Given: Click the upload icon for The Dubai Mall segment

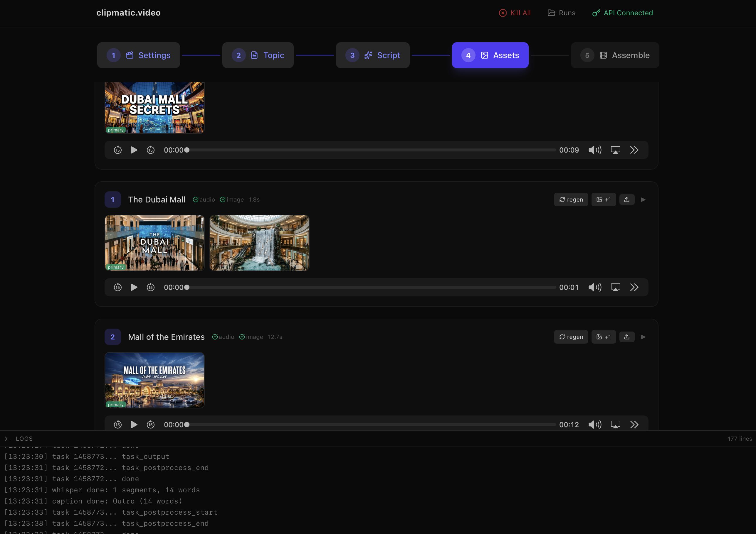Looking at the screenshot, I should pyautogui.click(x=627, y=200).
